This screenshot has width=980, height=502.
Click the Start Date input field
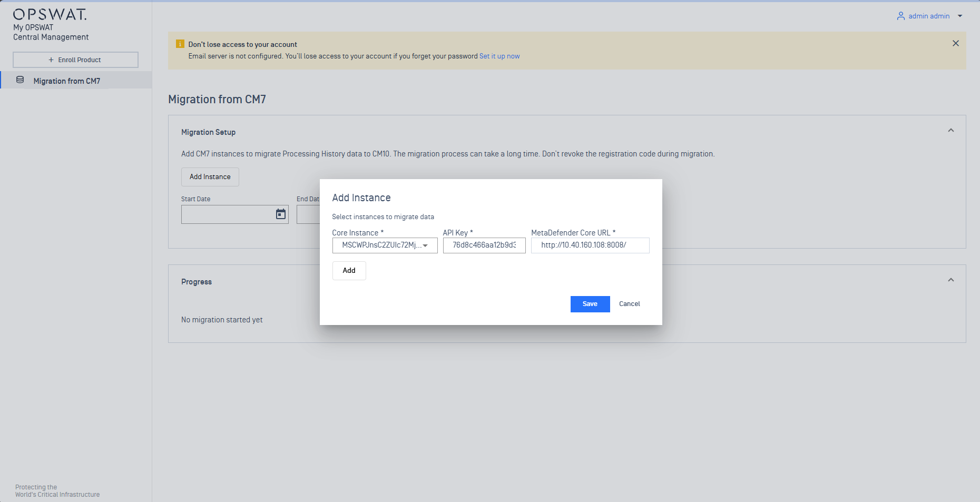[x=227, y=214]
